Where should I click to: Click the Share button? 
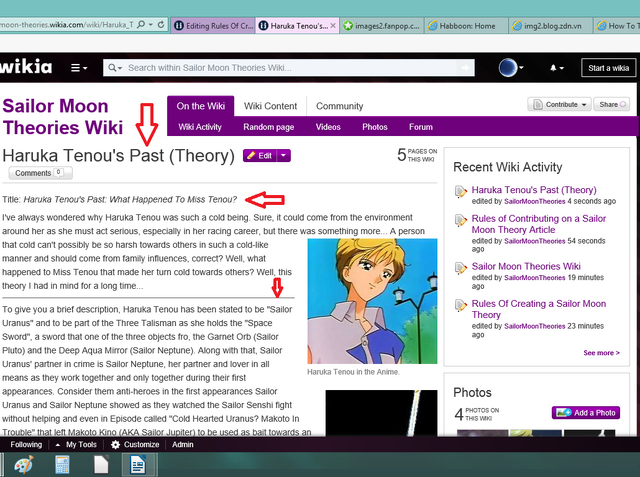[x=611, y=104]
